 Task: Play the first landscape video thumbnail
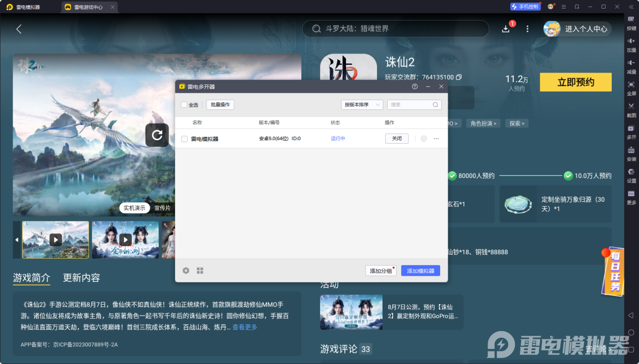(56, 240)
